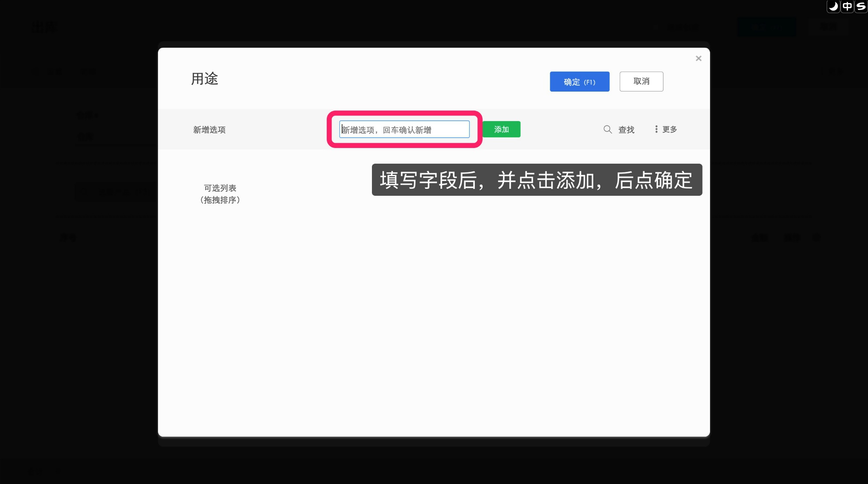Click the Sogou S input method icon
868x484 pixels.
[861, 7]
